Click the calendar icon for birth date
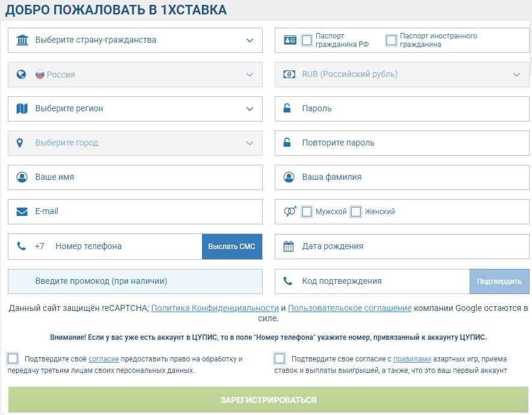The width and height of the screenshot is (532, 415). pyautogui.click(x=289, y=246)
